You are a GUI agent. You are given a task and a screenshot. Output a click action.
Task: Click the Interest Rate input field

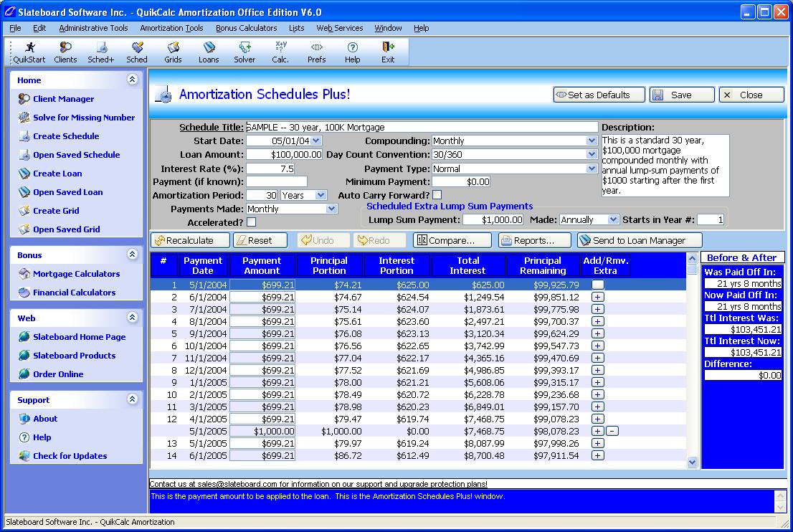(x=270, y=168)
